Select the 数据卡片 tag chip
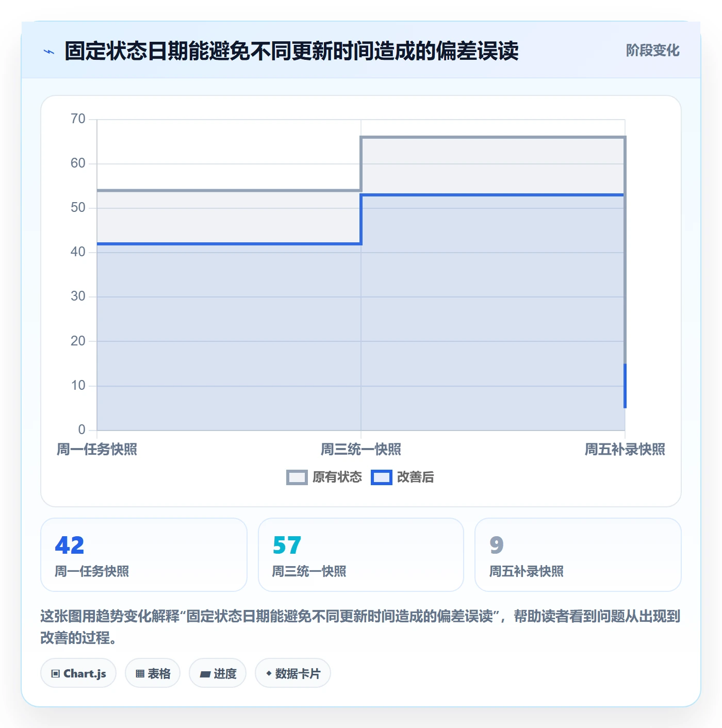 click(x=293, y=673)
